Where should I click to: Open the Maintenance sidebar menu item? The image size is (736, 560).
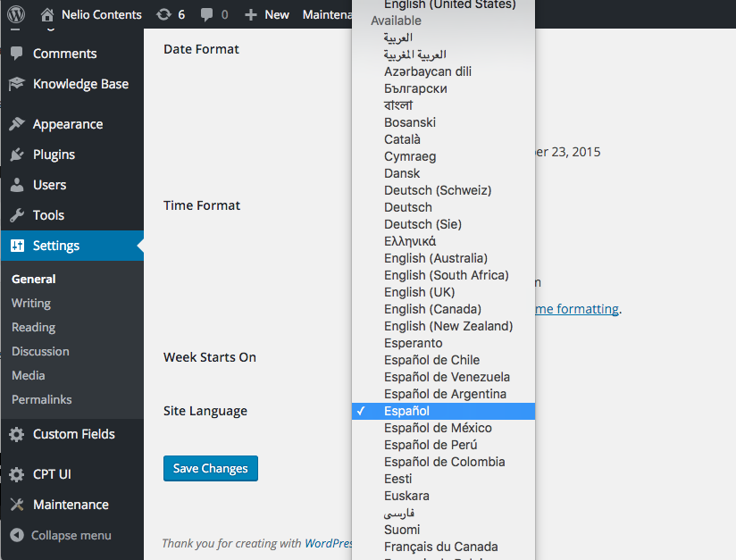(x=71, y=505)
